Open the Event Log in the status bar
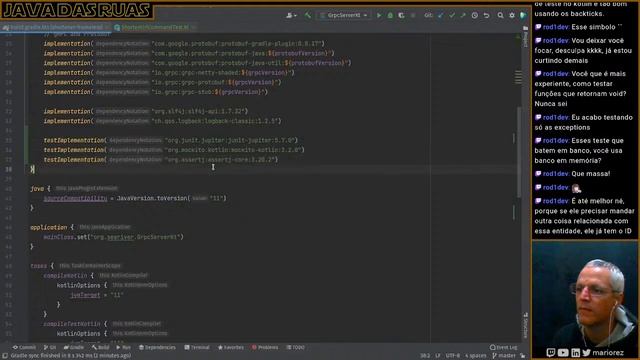This screenshot has width=640, height=360. tap(503, 347)
